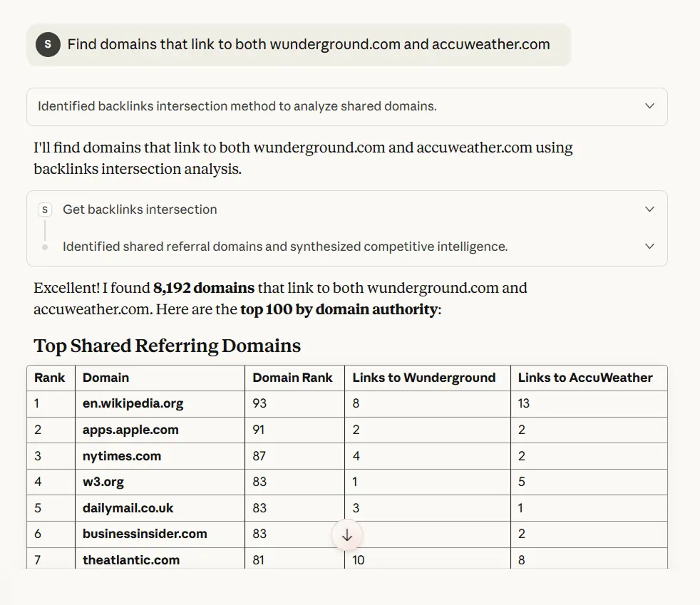
Task: Click the scroll-down arrow button
Action: (x=347, y=535)
